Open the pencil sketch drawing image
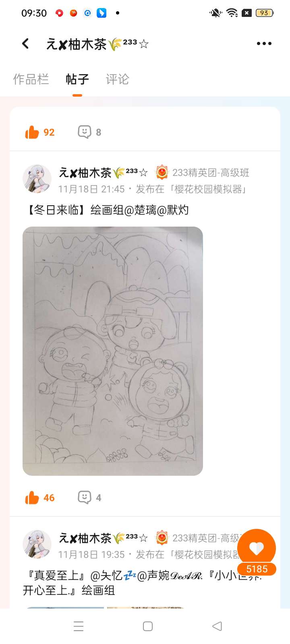The image size is (290, 644). pyautogui.click(x=113, y=351)
